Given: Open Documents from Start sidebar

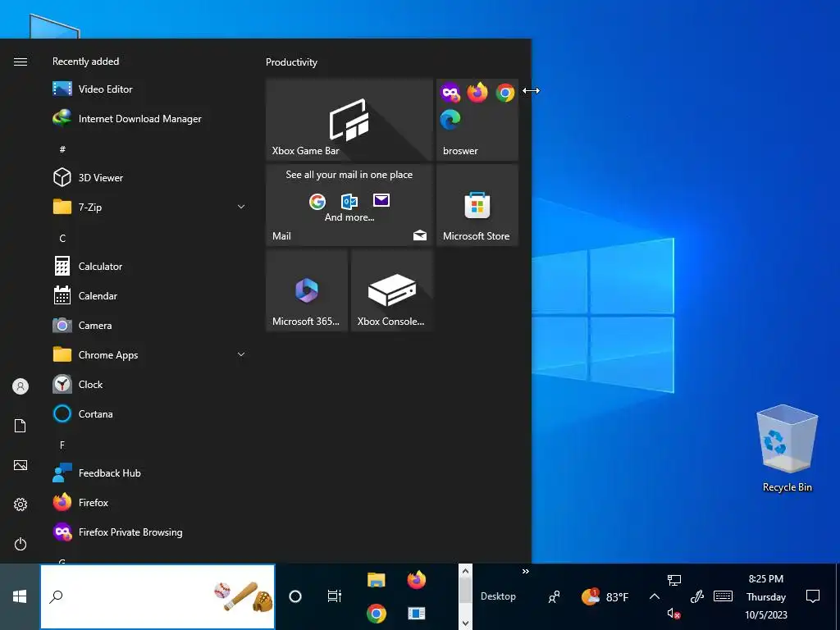Looking at the screenshot, I should 21,426.
